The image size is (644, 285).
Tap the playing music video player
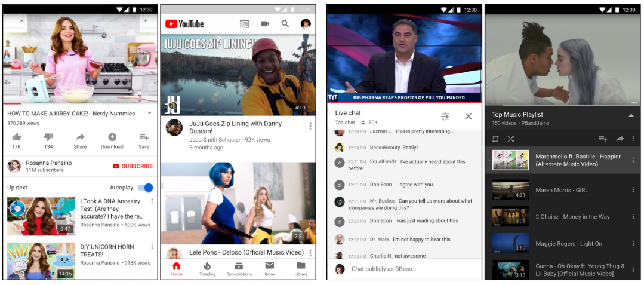pos(563,60)
